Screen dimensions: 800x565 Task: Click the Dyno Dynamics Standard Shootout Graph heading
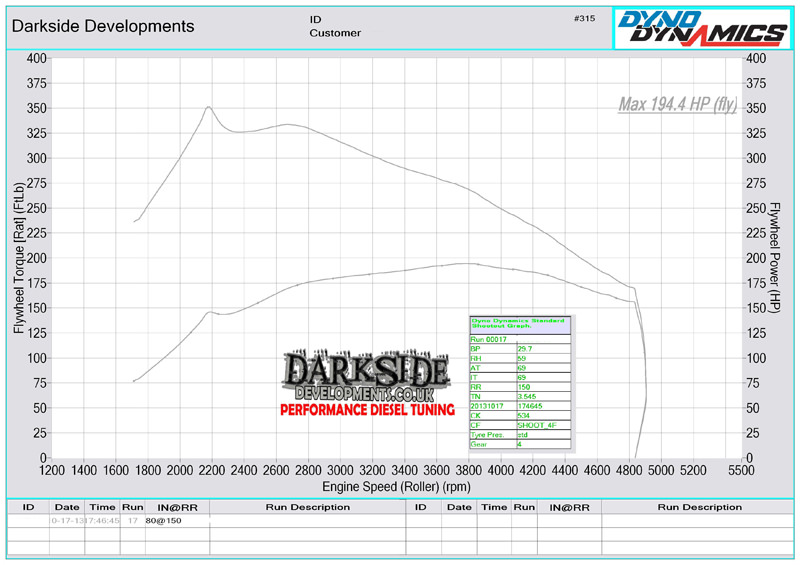point(519,323)
